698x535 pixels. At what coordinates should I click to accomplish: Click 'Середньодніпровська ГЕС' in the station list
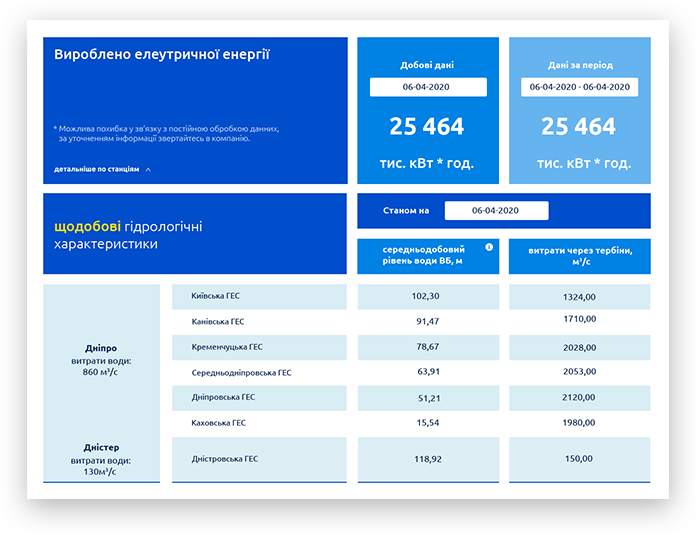point(241,373)
